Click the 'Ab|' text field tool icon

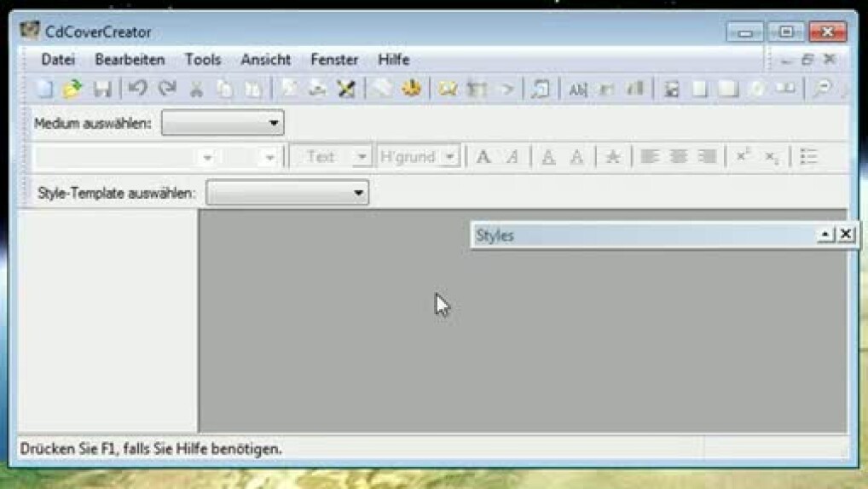578,89
